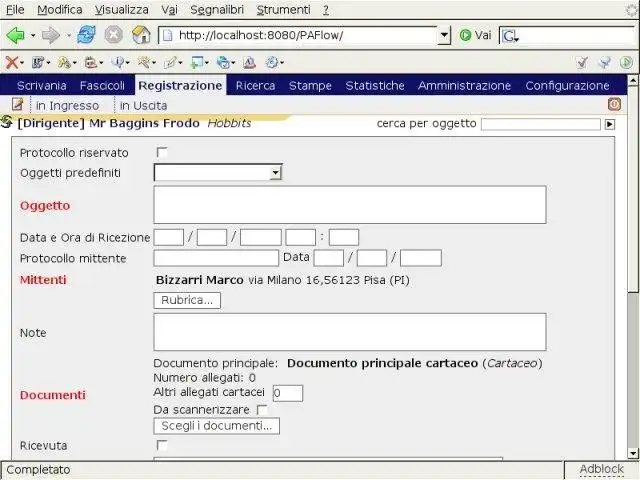
Task: Open the Visualizza menu
Action: click(x=122, y=9)
